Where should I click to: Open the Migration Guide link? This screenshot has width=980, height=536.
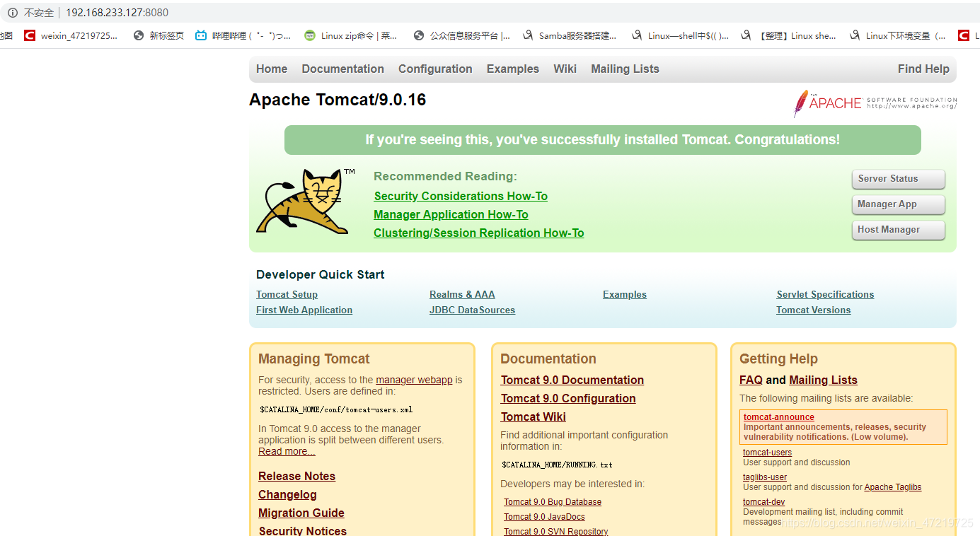pyautogui.click(x=301, y=513)
